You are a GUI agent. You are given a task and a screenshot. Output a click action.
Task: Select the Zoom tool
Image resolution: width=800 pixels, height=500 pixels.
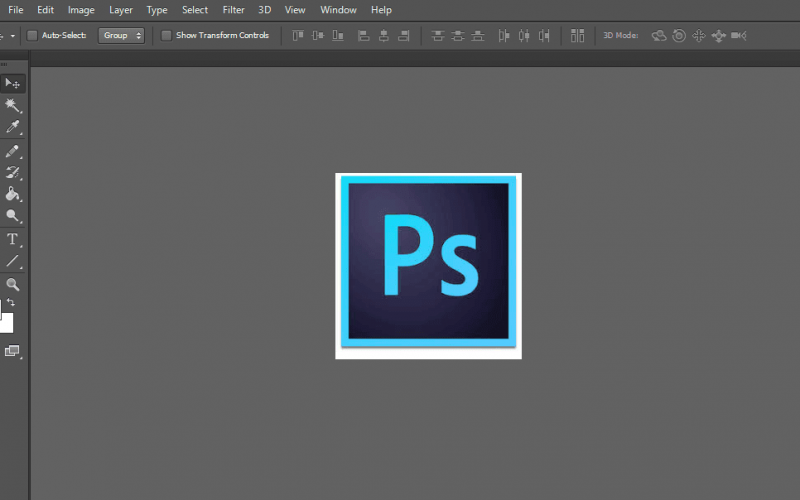[12, 284]
